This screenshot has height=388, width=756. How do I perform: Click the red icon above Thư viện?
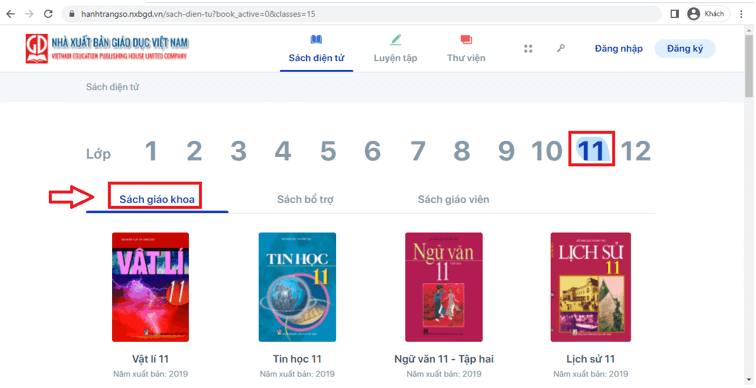pos(466,40)
